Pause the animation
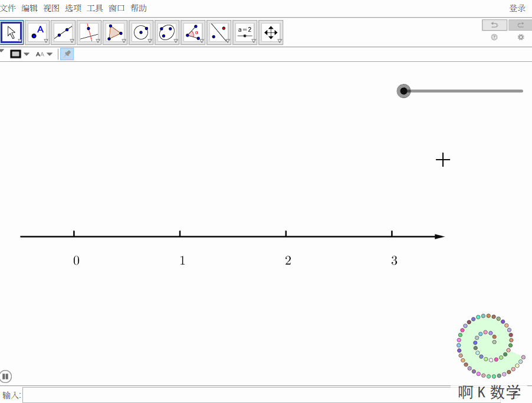 (x=5, y=376)
